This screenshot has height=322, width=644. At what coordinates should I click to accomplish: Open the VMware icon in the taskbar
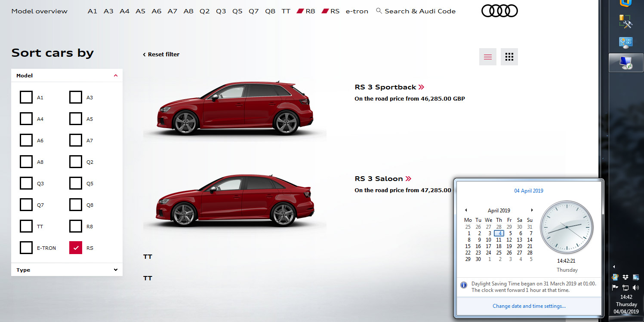coord(626,3)
